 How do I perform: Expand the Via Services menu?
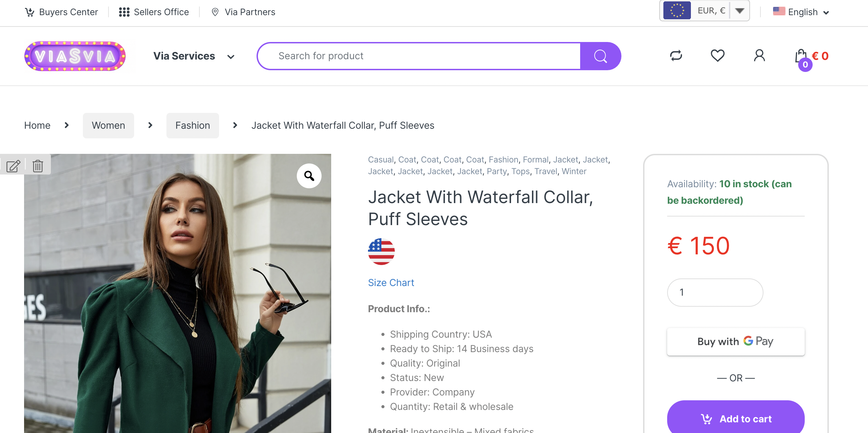tap(194, 56)
